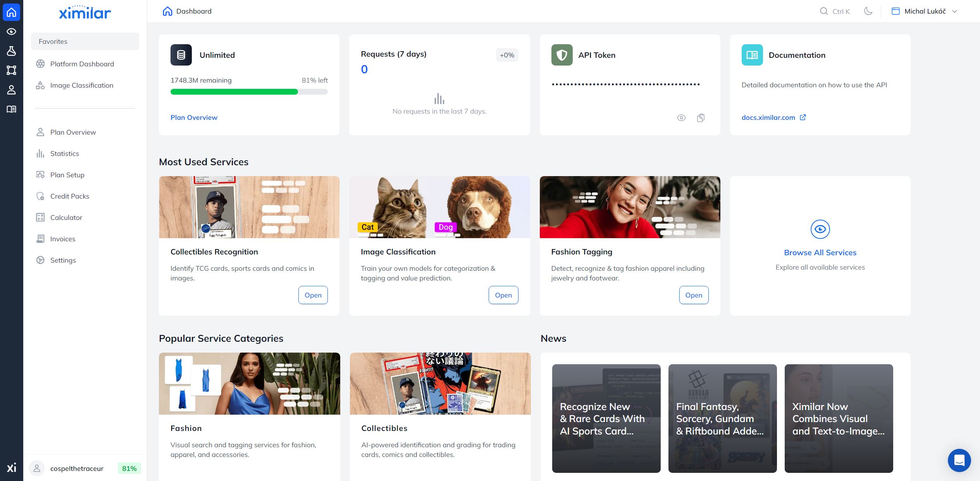Viewport: 980px width, 481px height.
Task: Toggle Platform Dashboard favorite entry
Action: (82, 64)
